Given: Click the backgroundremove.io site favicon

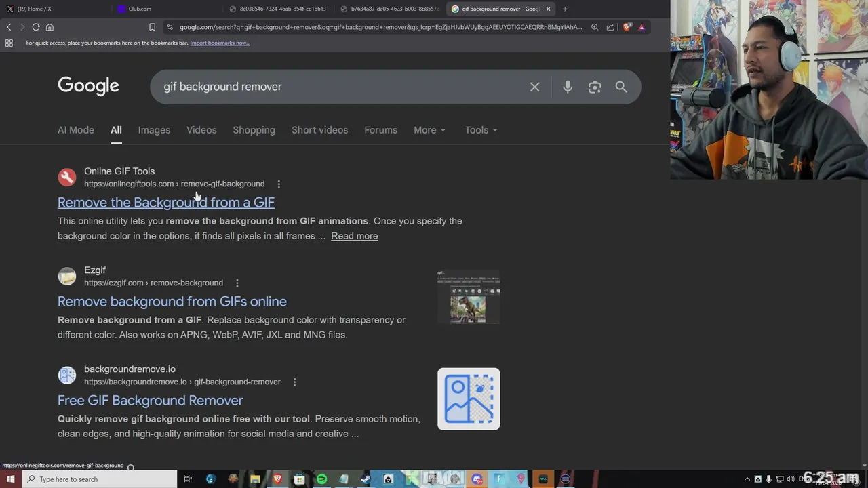Looking at the screenshot, I should (x=66, y=375).
